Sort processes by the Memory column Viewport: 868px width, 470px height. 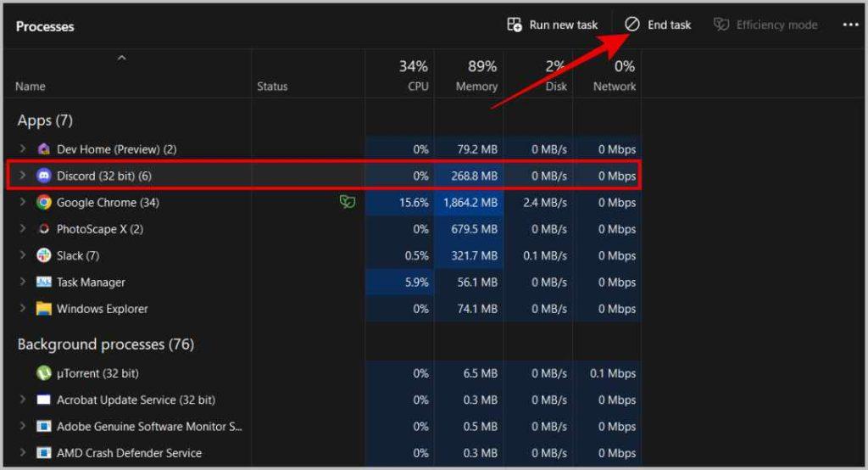pos(476,87)
